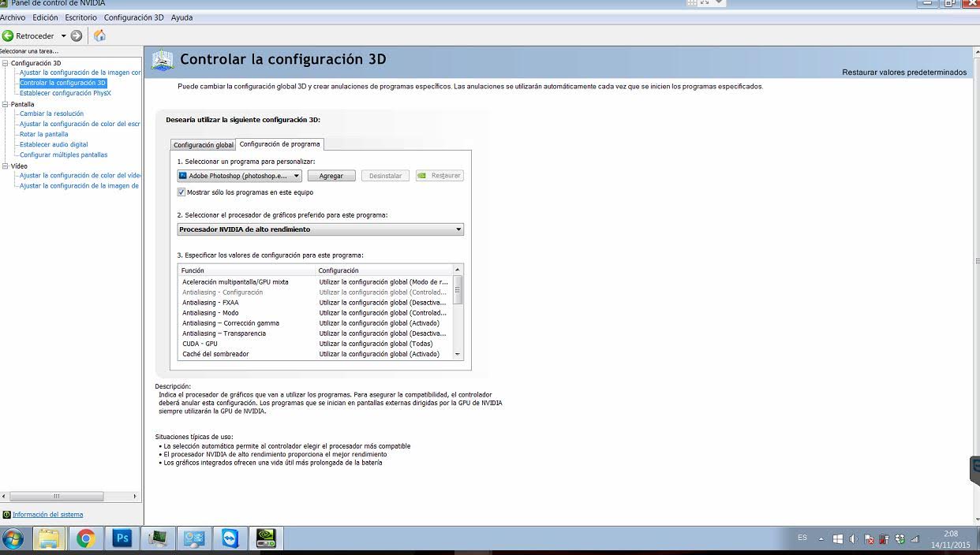Collapse the Configuración 3D tree node
The image size is (980, 555).
point(4,63)
